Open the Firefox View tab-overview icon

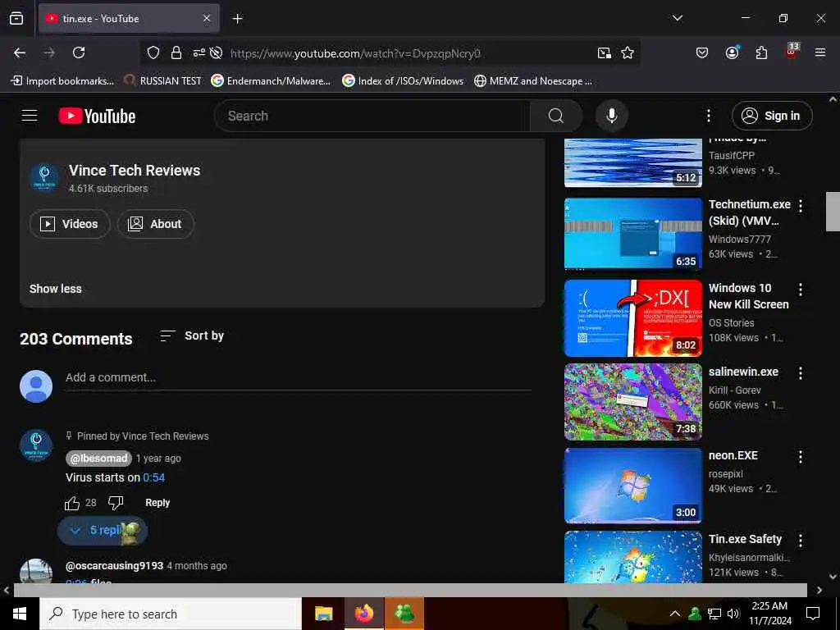coord(16,18)
